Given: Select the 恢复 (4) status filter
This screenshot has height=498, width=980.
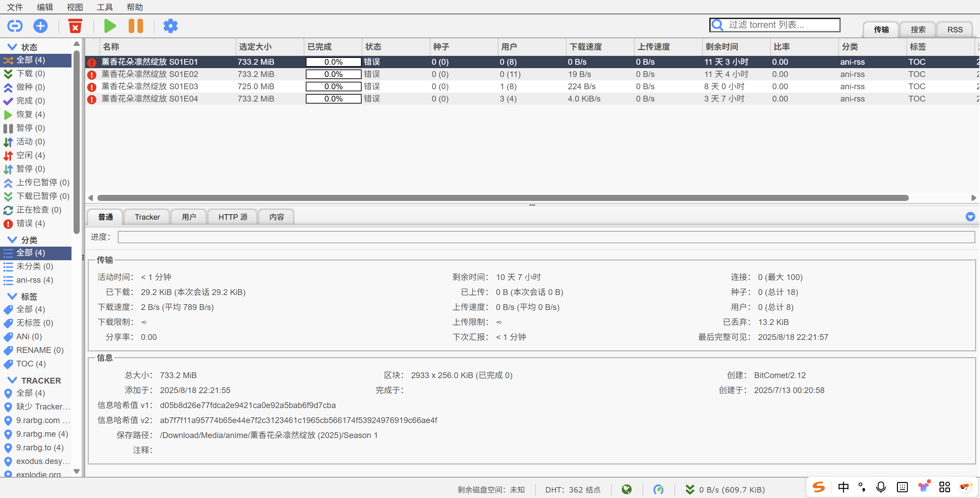Looking at the screenshot, I should (x=36, y=114).
